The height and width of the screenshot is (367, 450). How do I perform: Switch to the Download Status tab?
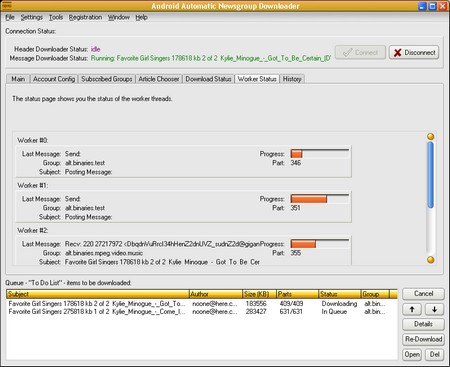pyautogui.click(x=208, y=79)
